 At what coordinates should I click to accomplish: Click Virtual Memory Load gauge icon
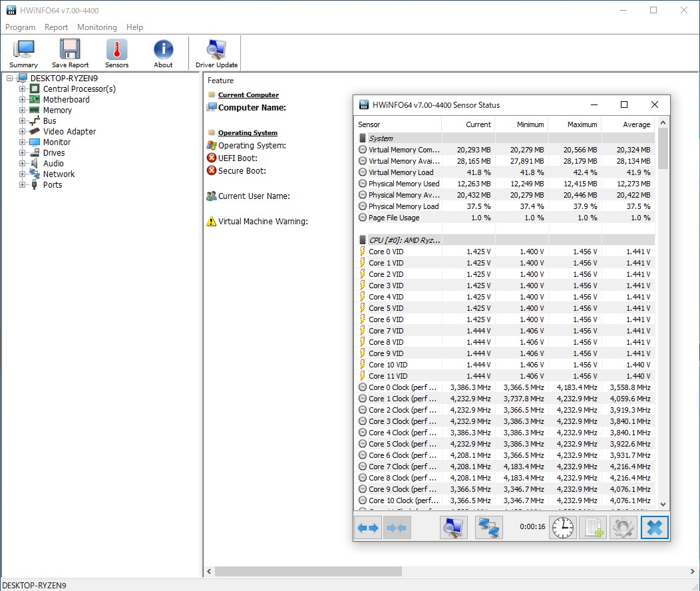[363, 172]
